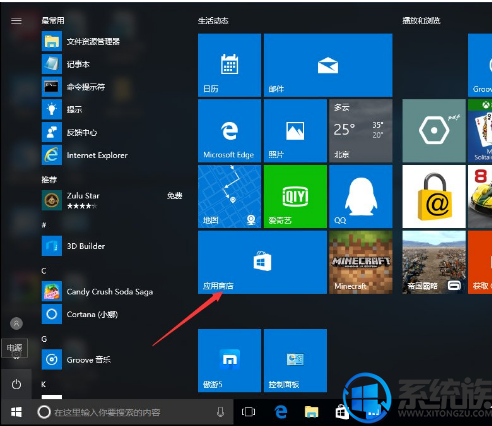Open File Explorer from the taskbar
Image resolution: width=492 pixels, height=426 pixels.
[x=311, y=412]
